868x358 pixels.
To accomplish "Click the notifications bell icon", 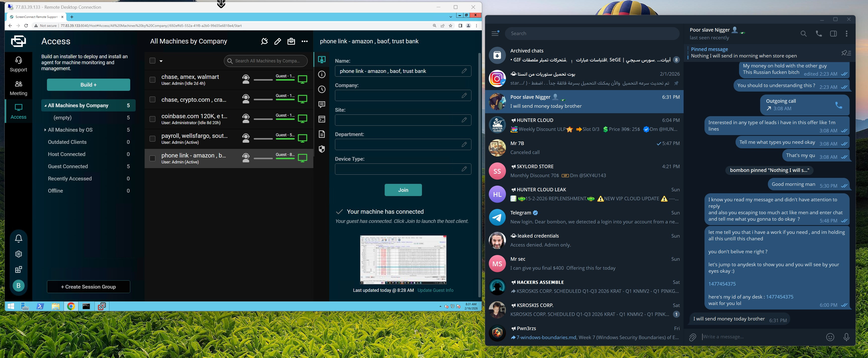I will pos(19,239).
